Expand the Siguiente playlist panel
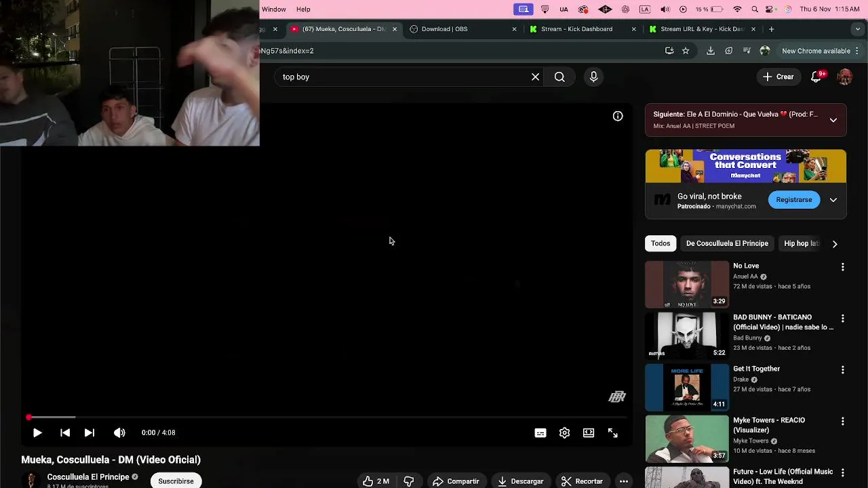 [833, 120]
